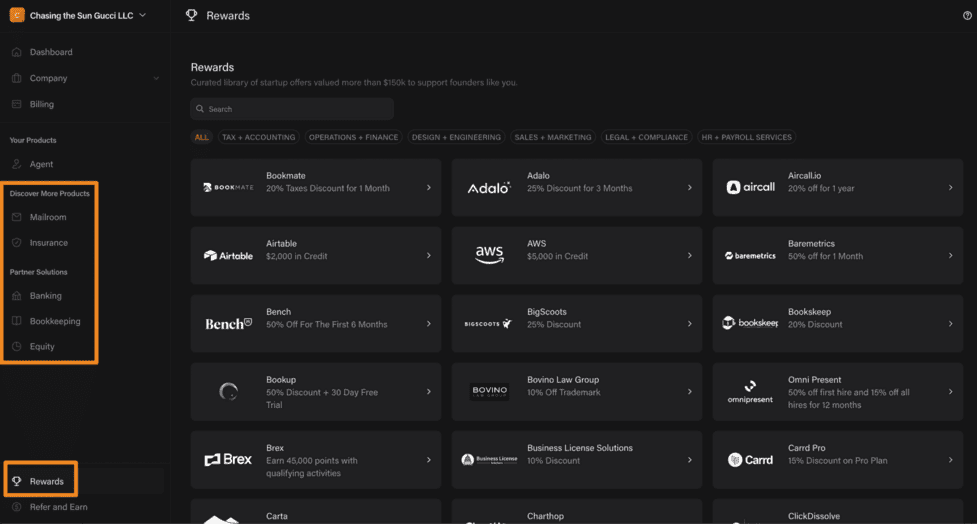977x524 pixels.
Task: Filter rewards by Sales + Marketing
Action: pos(552,137)
